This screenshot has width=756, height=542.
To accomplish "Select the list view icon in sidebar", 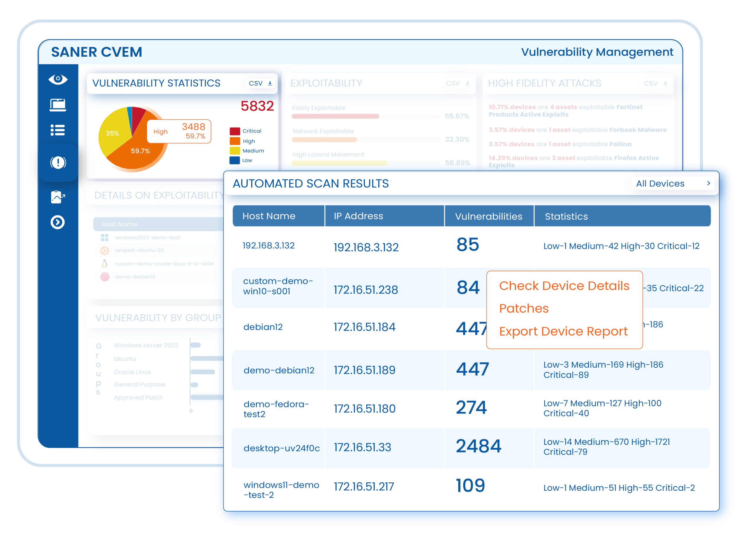I will (58, 130).
